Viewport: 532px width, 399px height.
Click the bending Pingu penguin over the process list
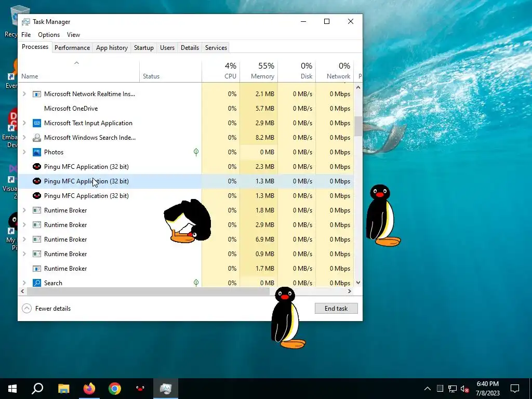click(x=187, y=221)
